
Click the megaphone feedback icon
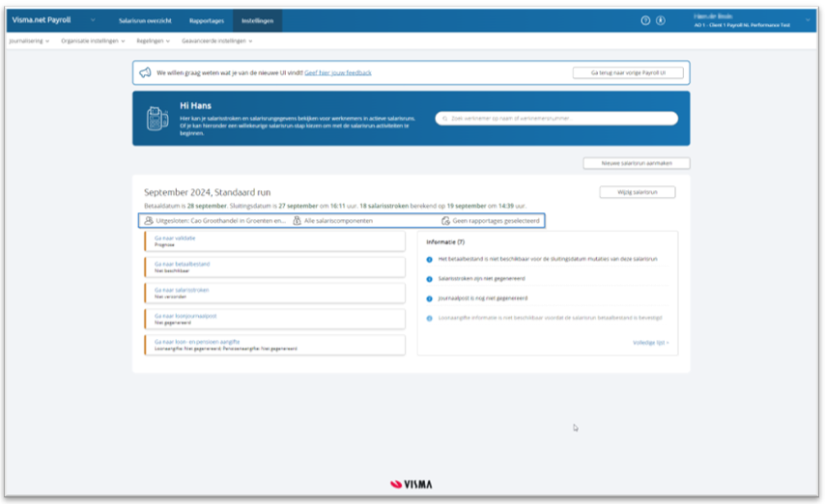coord(145,72)
